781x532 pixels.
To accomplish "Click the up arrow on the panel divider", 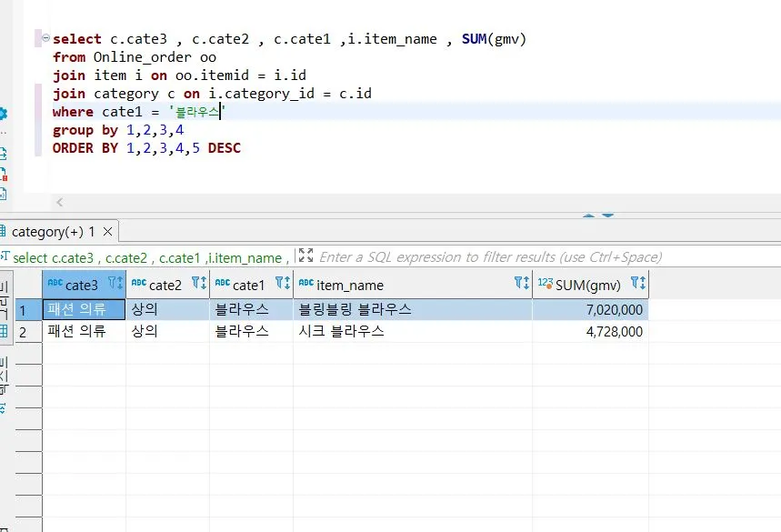I will coord(589,216).
